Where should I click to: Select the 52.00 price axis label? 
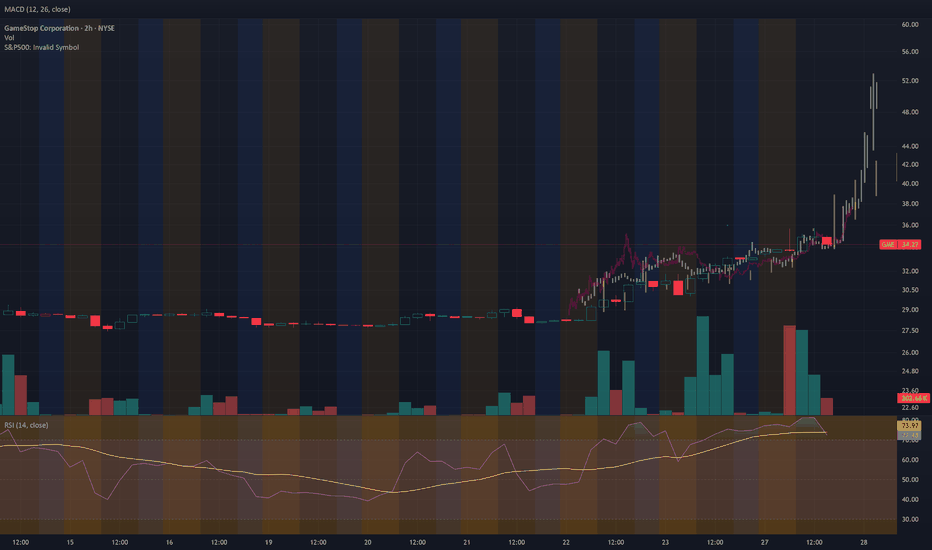tap(909, 81)
